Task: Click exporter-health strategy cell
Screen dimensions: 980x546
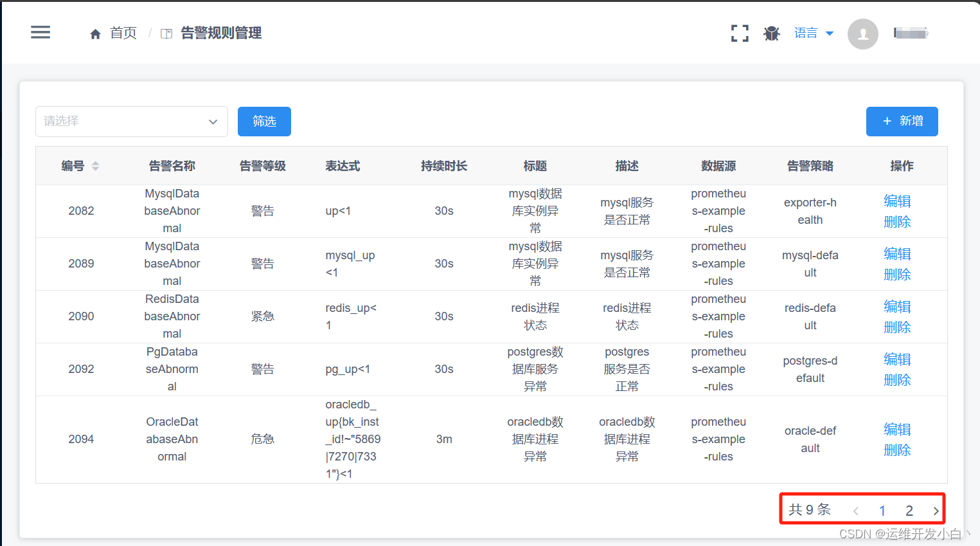Action: coord(810,211)
